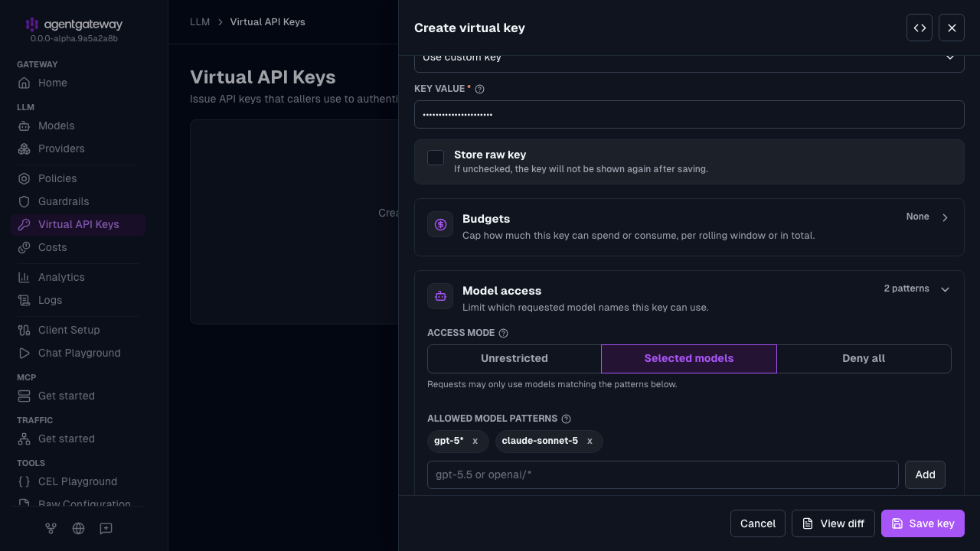The width and height of the screenshot is (980, 551).
Task: Click the Cancel button
Action: click(758, 523)
